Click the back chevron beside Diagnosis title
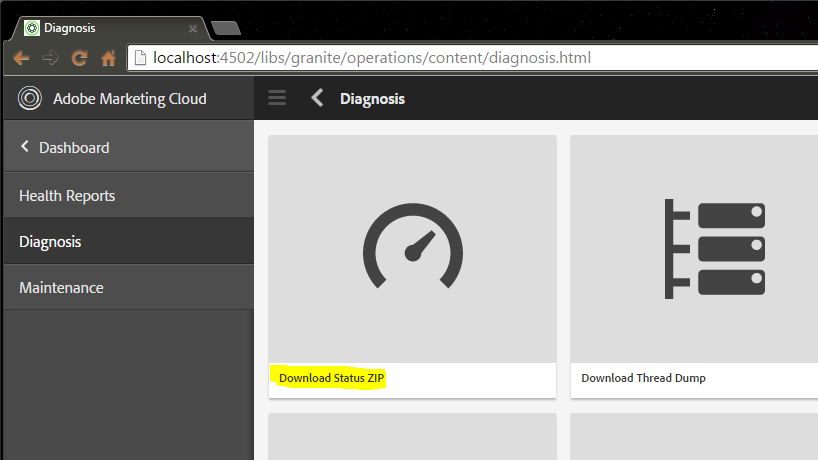Screen dimensions: 818x460 click(x=317, y=98)
